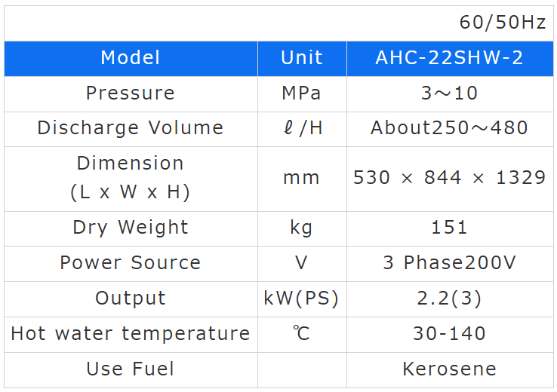The image size is (557, 392).
Task: Click the 3~10 pressure value
Action: pos(449,93)
